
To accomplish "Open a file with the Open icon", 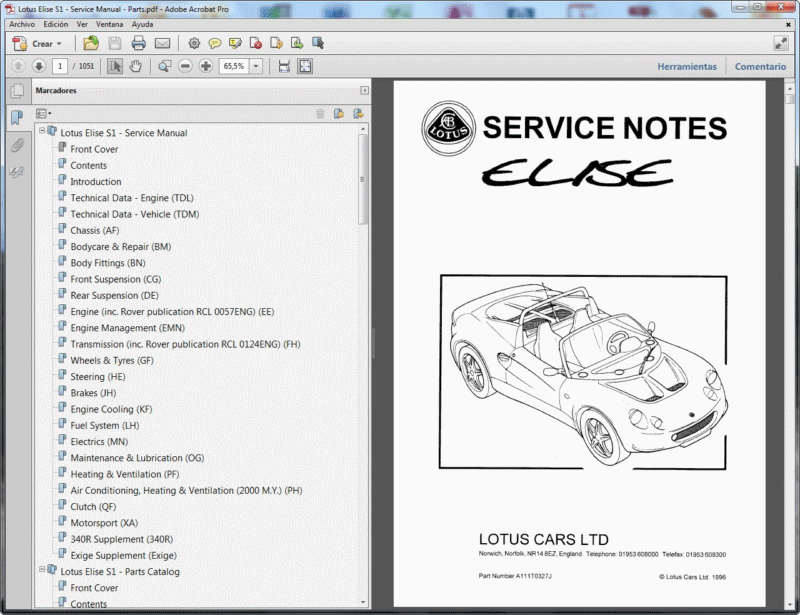I will pyautogui.click(x=92, y=43).
